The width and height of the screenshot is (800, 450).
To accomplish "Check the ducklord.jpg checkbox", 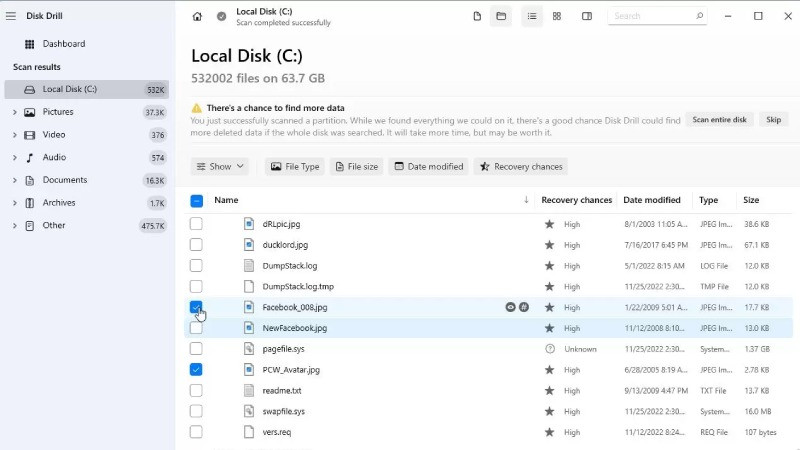I will click(196, 245).
